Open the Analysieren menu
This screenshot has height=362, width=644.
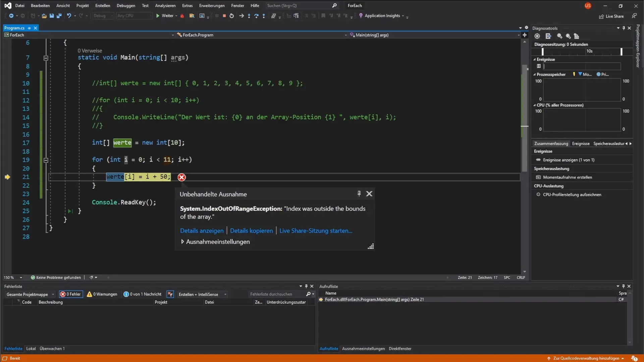point(165,6)
